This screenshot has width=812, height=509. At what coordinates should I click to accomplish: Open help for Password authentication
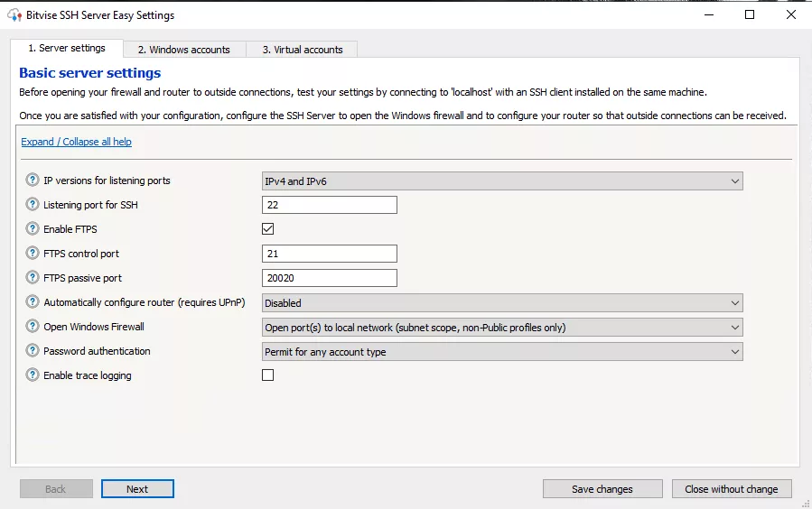[x=33, y=351]
